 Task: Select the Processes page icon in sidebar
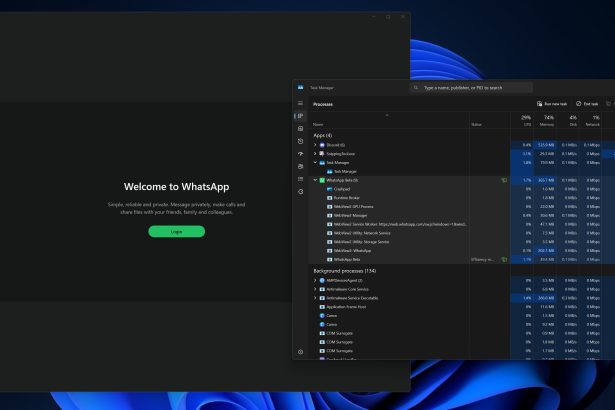coord(300,116)
